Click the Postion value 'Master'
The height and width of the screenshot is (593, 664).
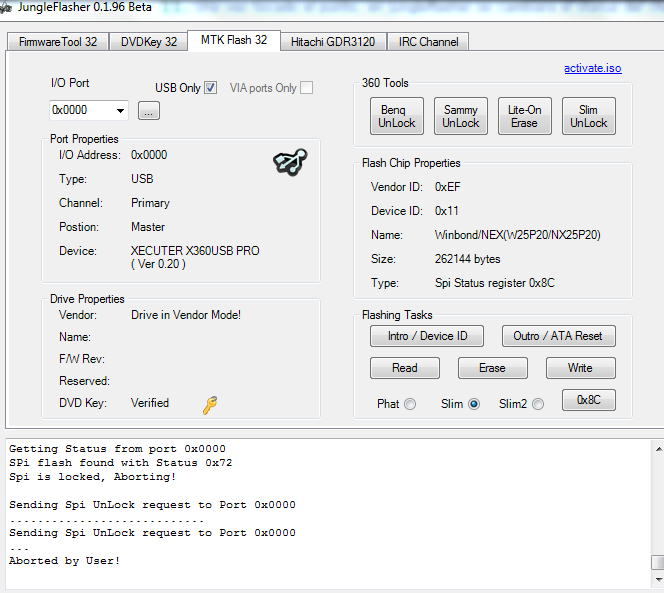point(148,227)
